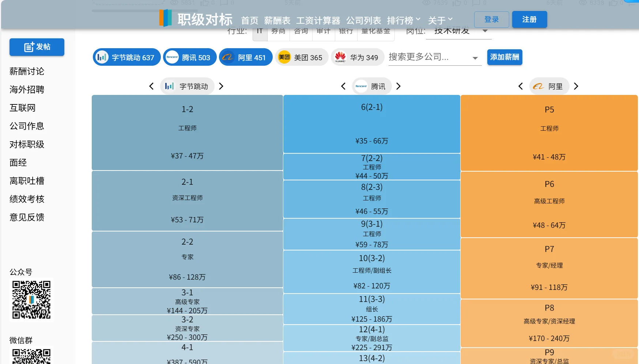
Task: Toggle the 华为 349 company chip
Action: [x=358, y=57]
